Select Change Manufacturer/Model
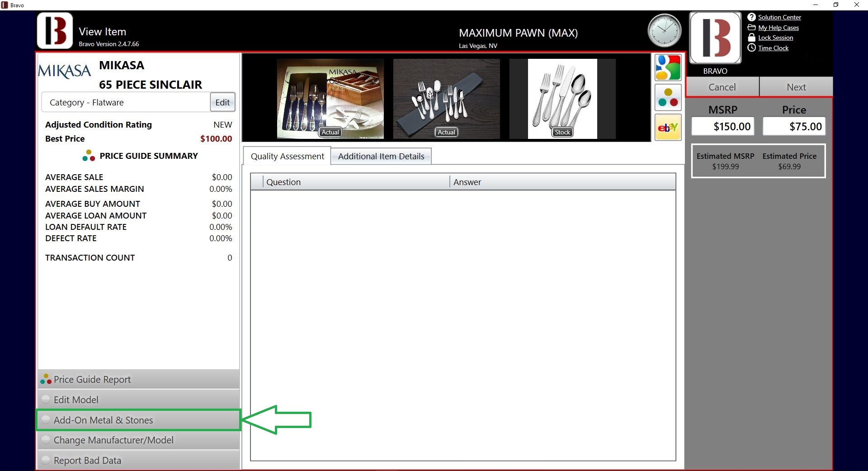This screenshot has width=868, height=471. (x=138, y=440)
